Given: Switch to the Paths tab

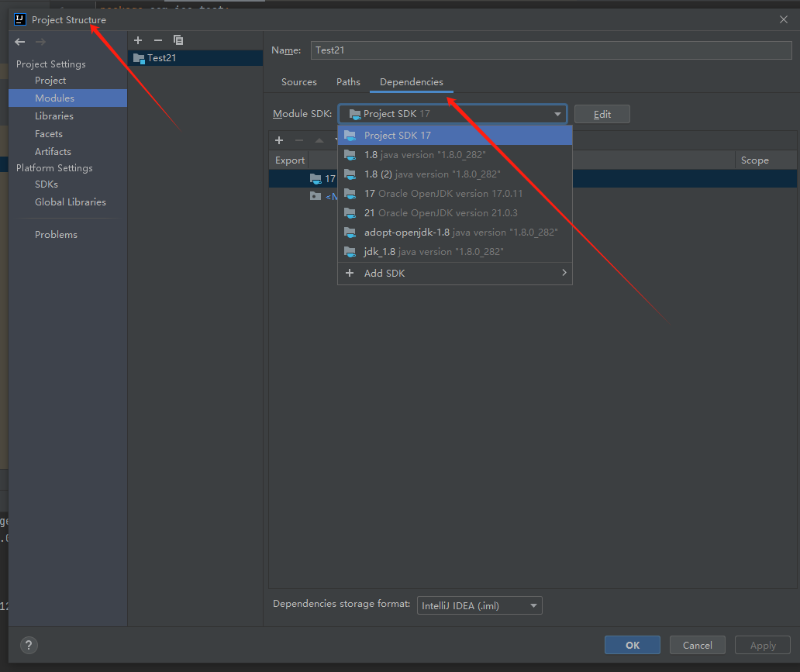Looking at the screenshot, I should (x=348, y=82).
